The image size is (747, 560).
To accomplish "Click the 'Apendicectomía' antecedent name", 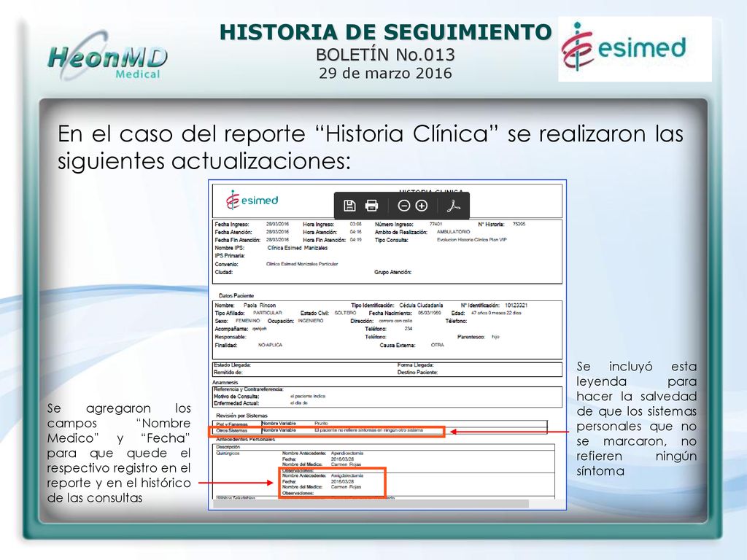I will (x=347, y=454).
